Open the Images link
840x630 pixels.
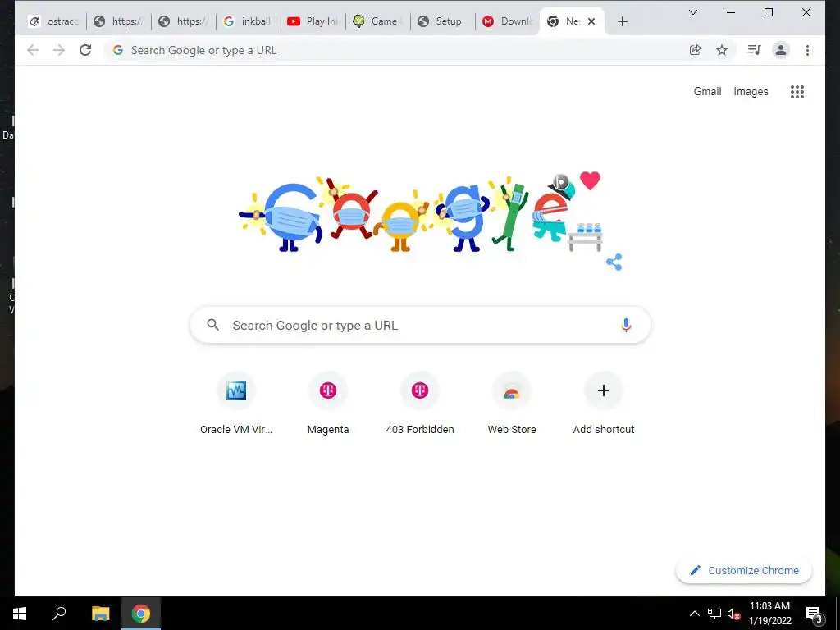[751, 92]
